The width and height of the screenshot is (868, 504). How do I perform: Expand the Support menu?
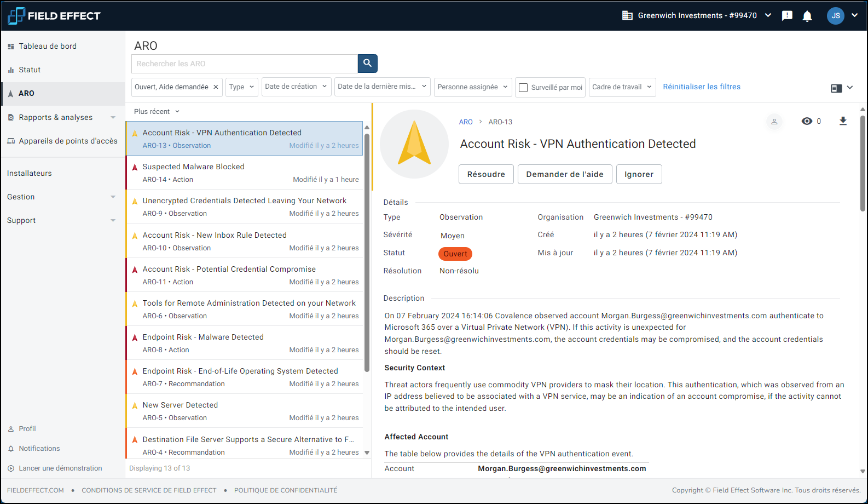[113, 221]
